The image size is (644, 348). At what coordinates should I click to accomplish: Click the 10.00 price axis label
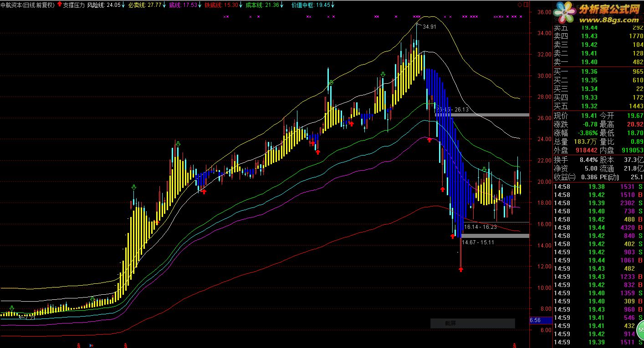pos(545,287)
